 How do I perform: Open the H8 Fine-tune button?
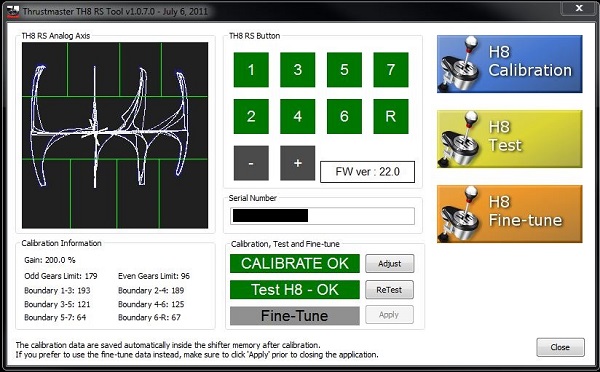point(509,214)
